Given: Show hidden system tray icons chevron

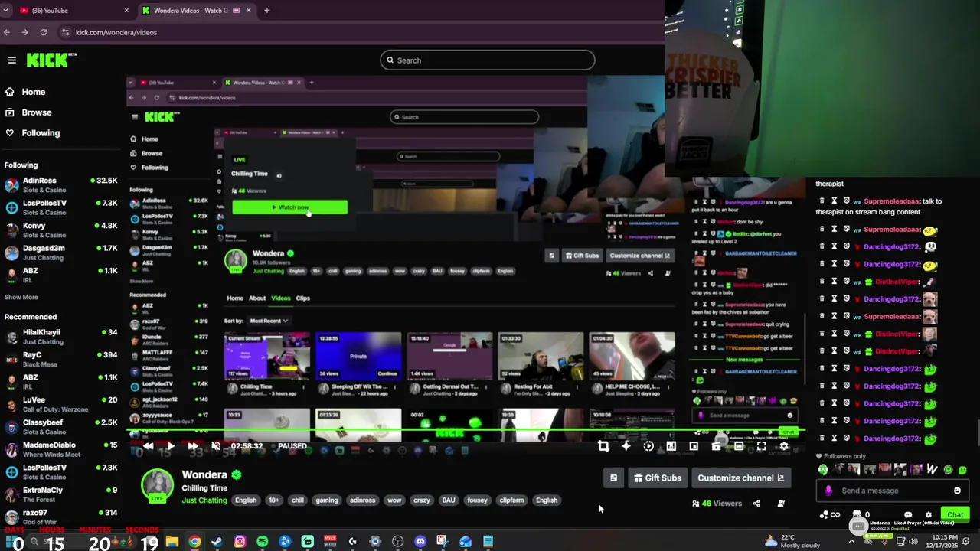Looking at the screenshot, I should click(851, 542).
